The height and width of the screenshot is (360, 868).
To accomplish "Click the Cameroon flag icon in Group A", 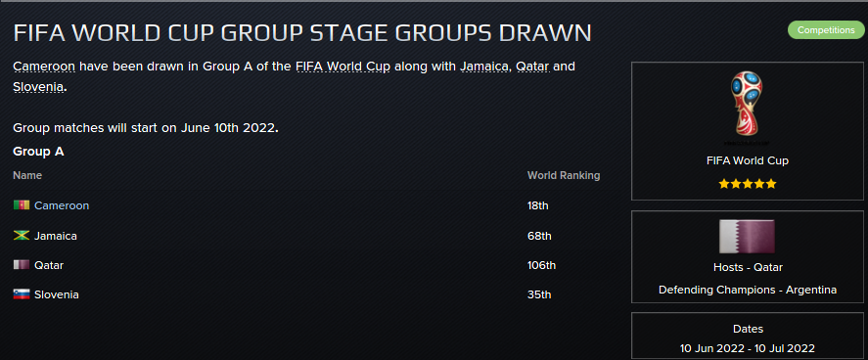I will click(x=21, y=205).
